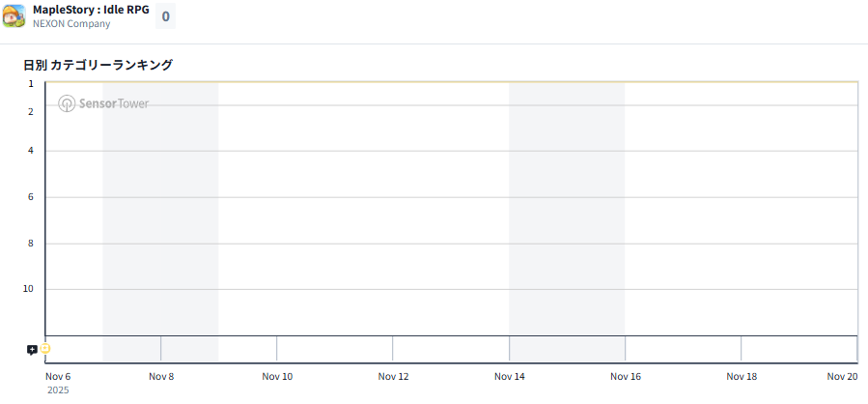The image size is (868, 404).
Task: Click the yellow star event marker
Action: [44, 349]
